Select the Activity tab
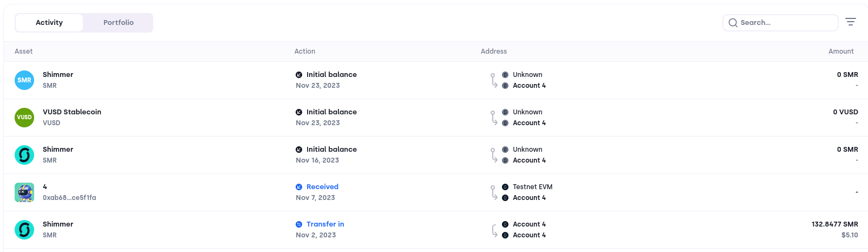 49,23
